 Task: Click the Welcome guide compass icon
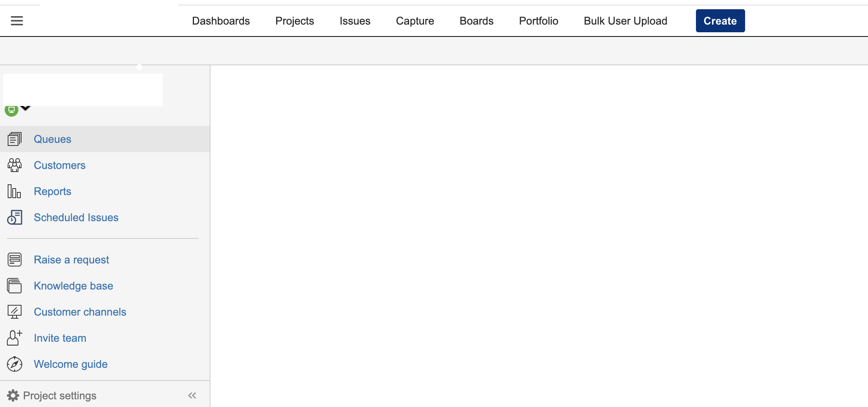[x=15, y=364]
